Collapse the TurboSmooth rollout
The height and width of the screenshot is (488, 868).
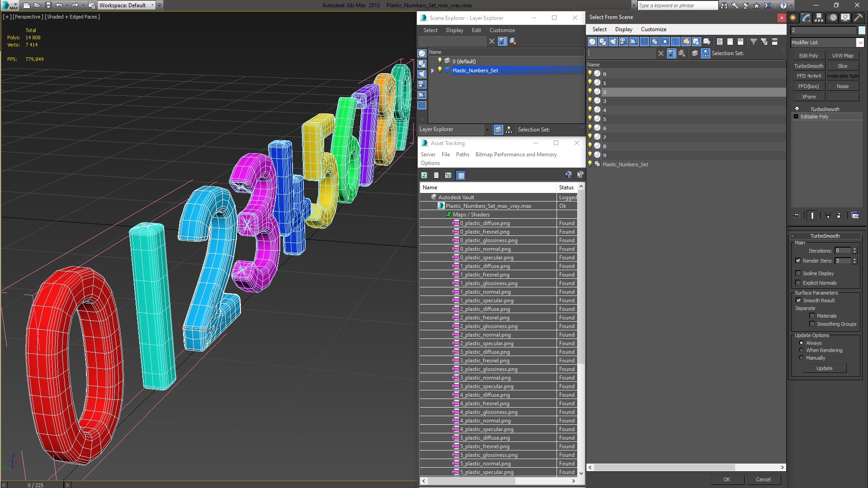(793, 236)
